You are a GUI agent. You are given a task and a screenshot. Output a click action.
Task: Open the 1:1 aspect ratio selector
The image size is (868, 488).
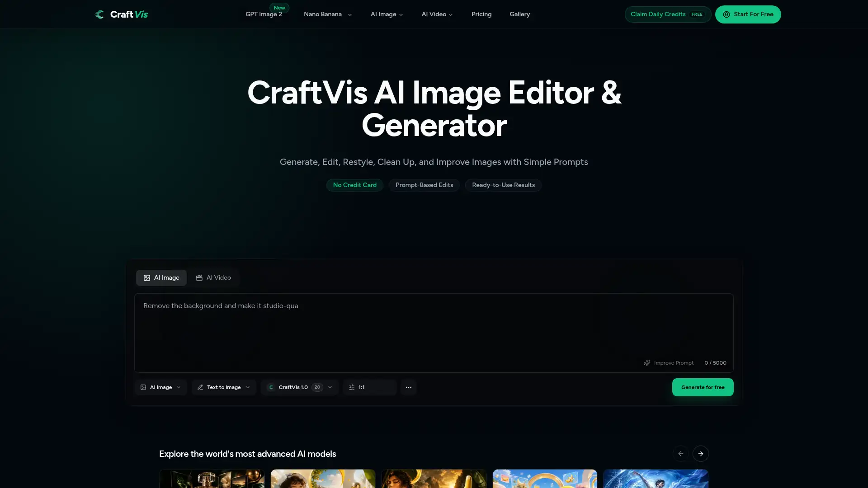click(x=370, y=387)
